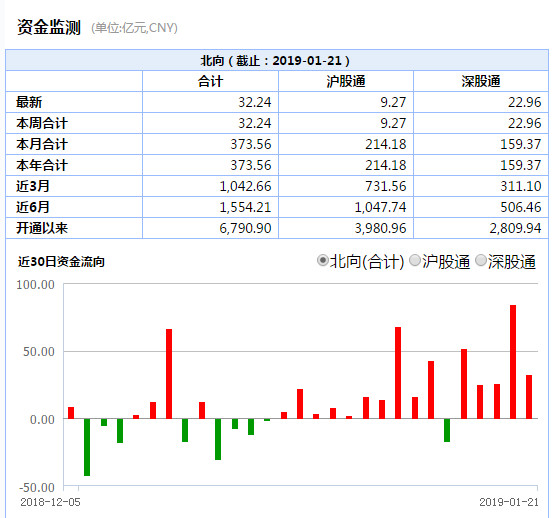Click the 近30日资金流向 chart title
The width and height of the screenshot is (553, 518).
61,262
